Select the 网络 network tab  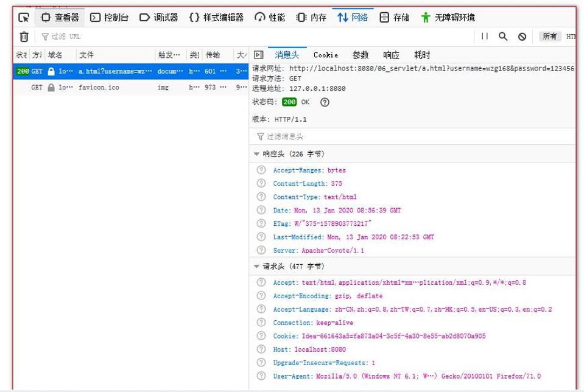coord(353,18)
